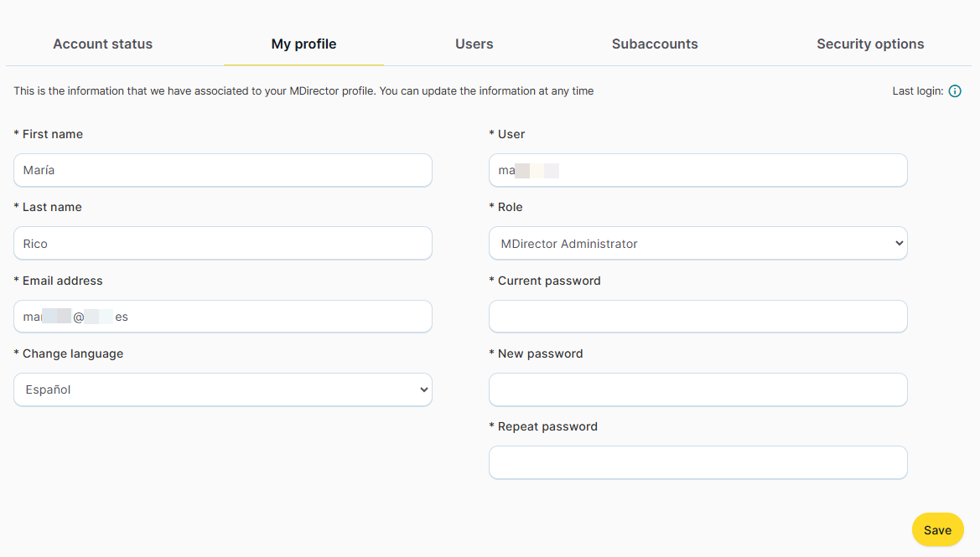The height and width of the screenshot is (557, 980).
Task: Focus the Current password field
Action: click(697, 317)
